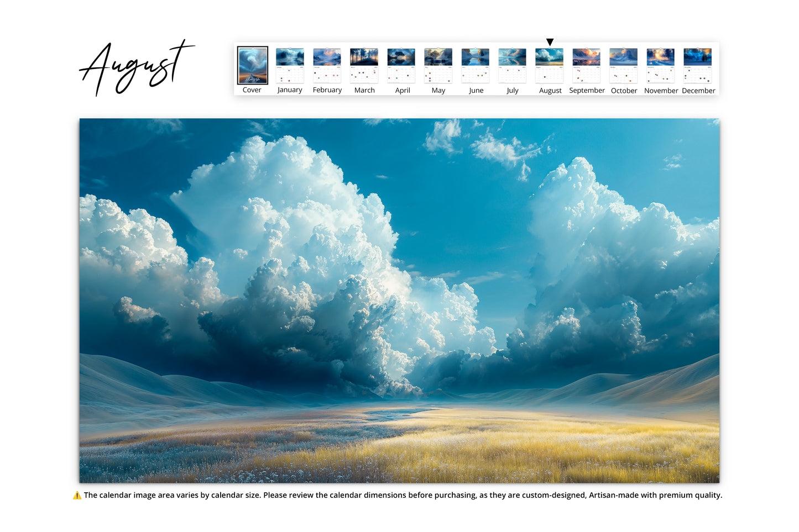799x532 pixels.
Task: Click the 'December' label text
Action: (698, 91)
